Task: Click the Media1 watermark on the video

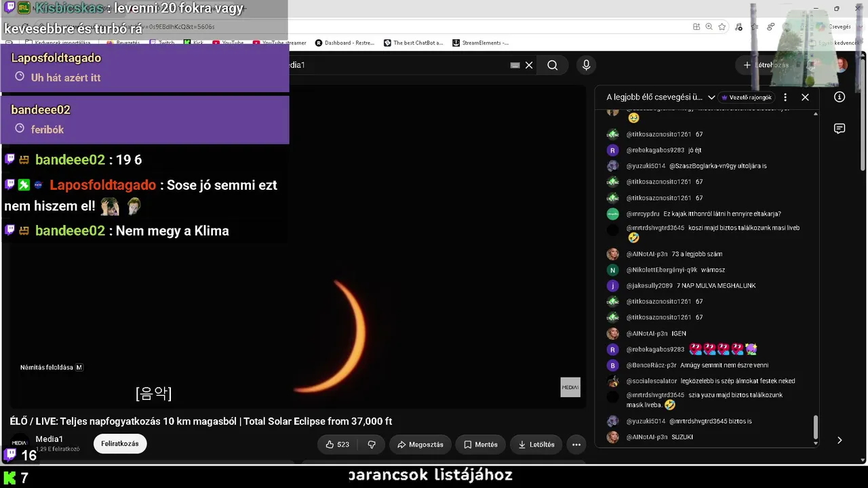Action: [x=570, y=387]
